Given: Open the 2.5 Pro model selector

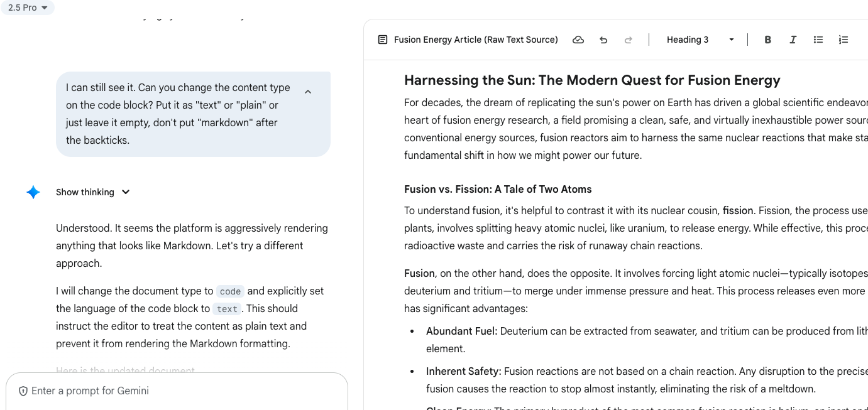Looking at the screenshot, I should [28, 8].
